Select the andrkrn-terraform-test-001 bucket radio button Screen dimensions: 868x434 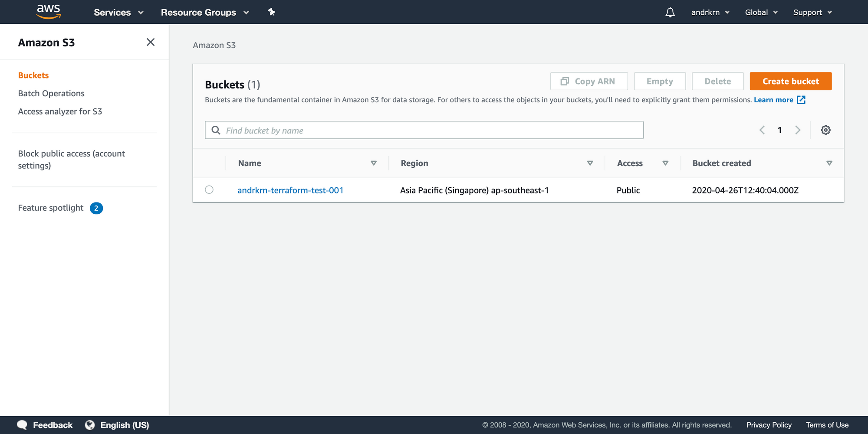pyautogui.click(x=209, y=190)
